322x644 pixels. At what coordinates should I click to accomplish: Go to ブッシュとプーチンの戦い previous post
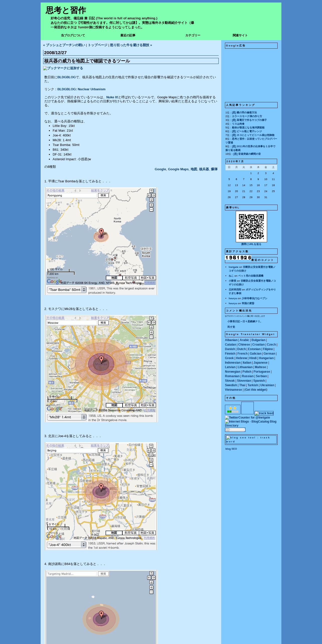click(x=65, y=45)
